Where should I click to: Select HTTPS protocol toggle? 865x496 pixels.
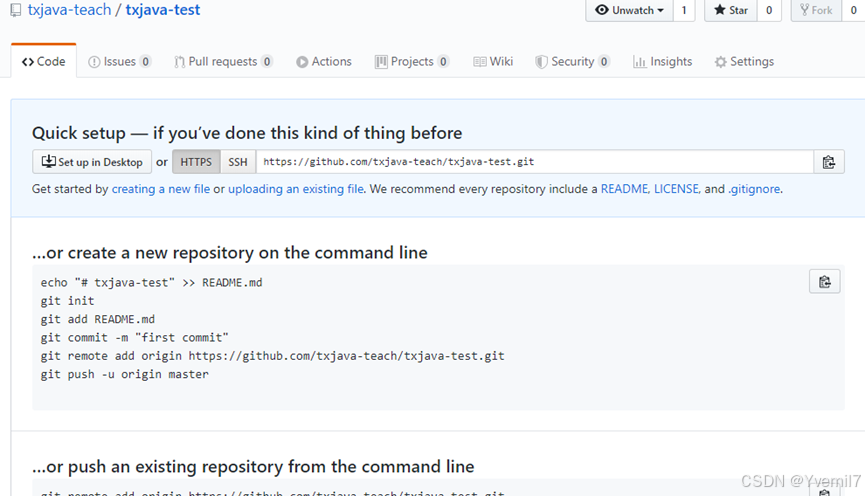click(x=196, y=162)
